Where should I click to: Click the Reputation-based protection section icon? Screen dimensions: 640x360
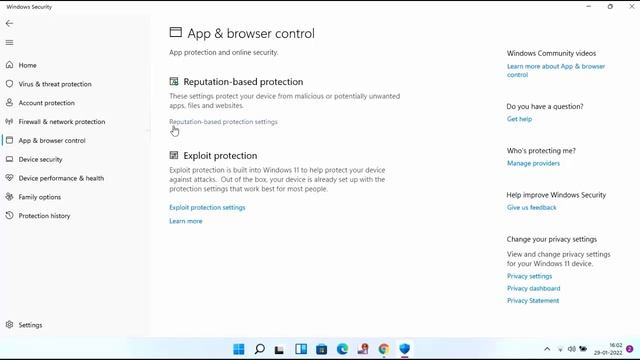click(x=174, y=82)
